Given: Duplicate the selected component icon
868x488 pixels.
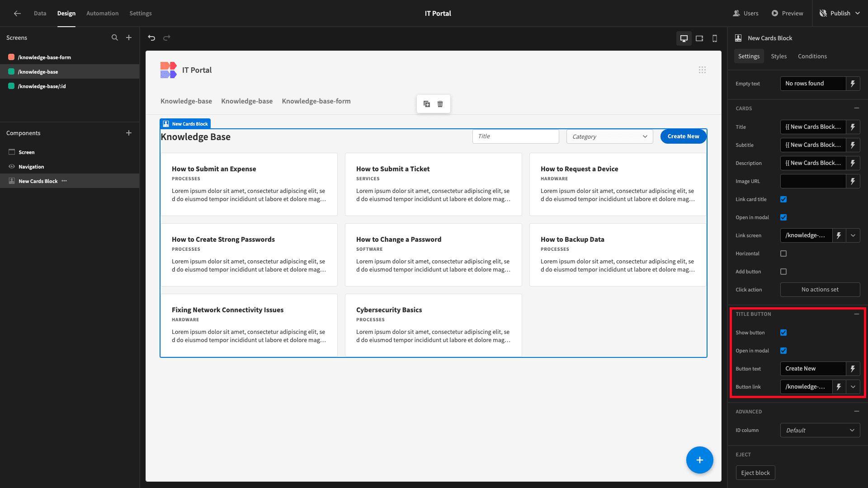Looking at the screenshot, I should point(427,104).
